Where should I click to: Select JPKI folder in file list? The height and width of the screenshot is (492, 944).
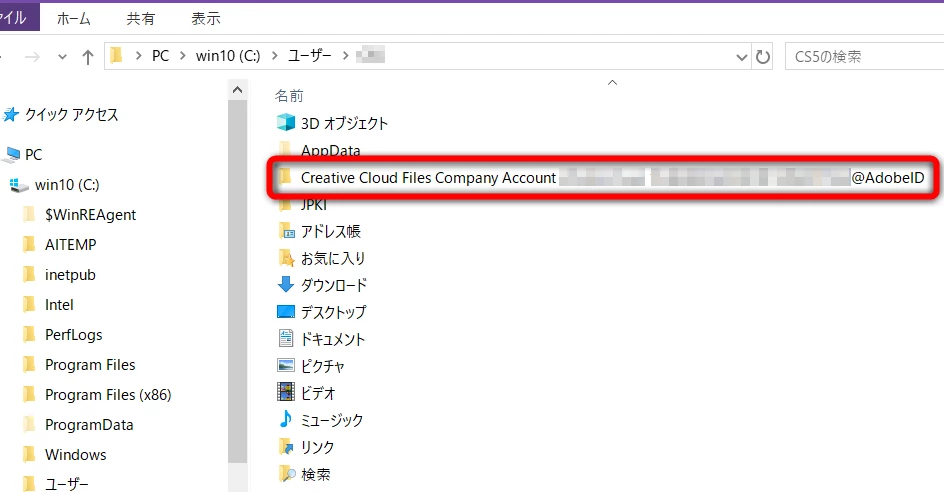tap(314, 205)
